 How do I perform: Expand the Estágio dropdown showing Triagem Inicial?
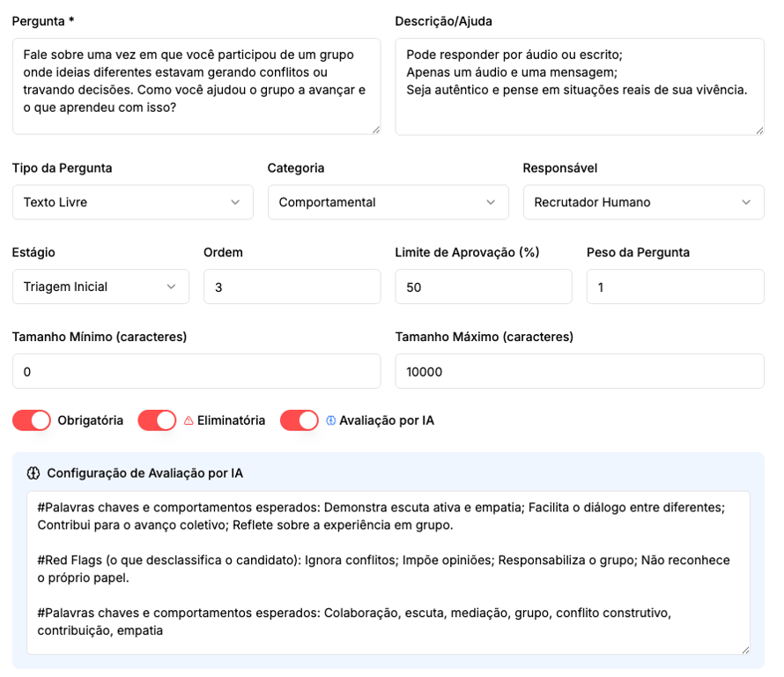pyautogui.click(x=100, y=287)
